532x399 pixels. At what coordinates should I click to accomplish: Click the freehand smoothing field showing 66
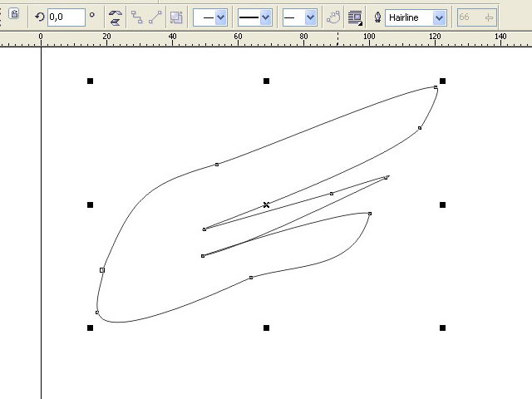tap(468, 17)
